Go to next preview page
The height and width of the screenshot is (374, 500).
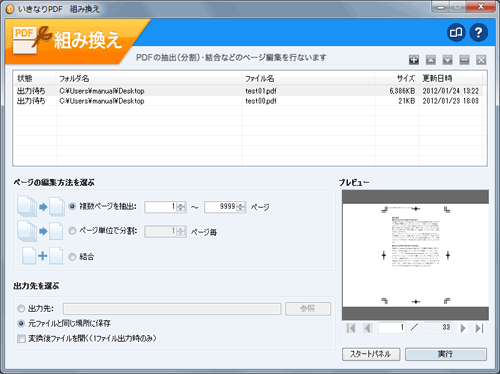tap(463, 328)
